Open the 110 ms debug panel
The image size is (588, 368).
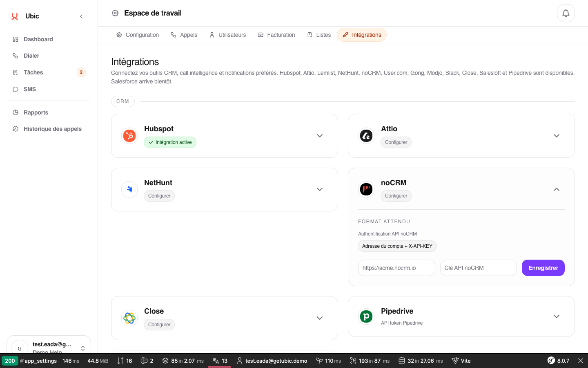(x=328, y=361)
